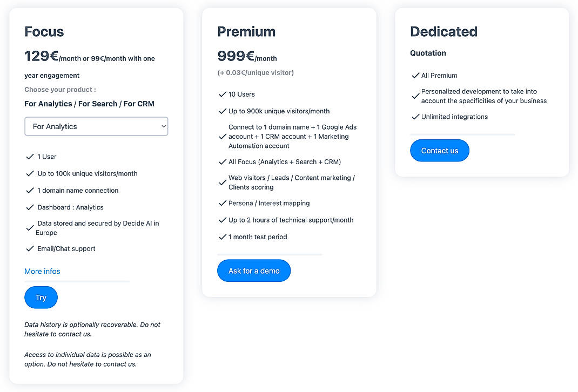Click the checkmark beside 'Unlimited integrations'
The width and height of the screenshot is (578, 392).
pos(415,117)
